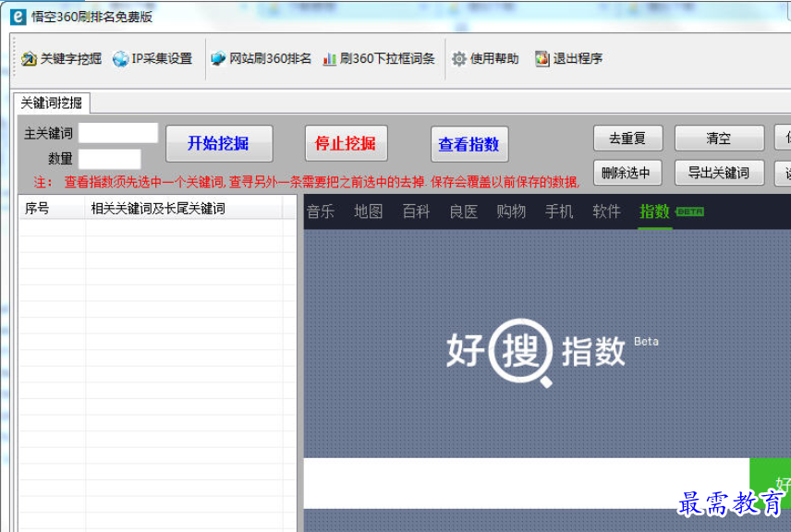Click the 使用帮助 gear icon
791x532 pixels.
(x=458, y=59)
